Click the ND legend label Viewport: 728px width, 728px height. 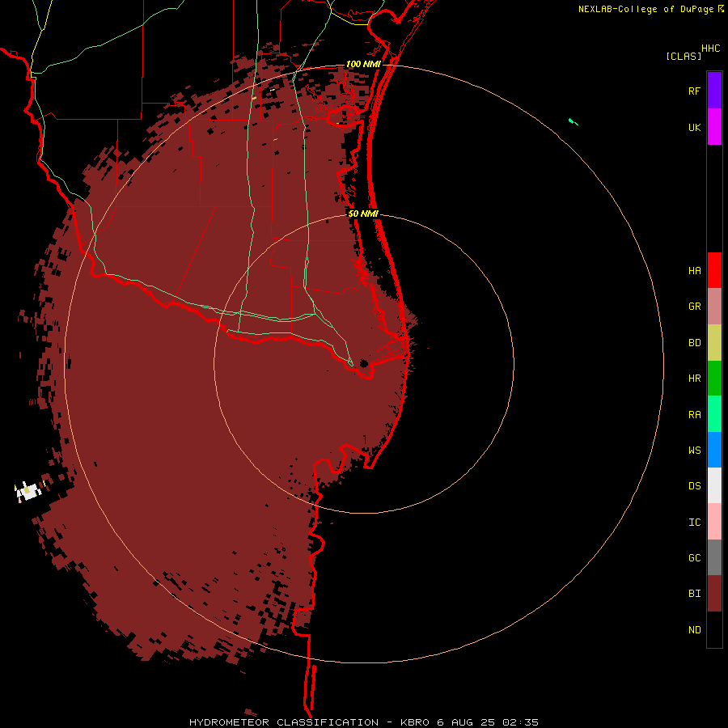tap(694, 630)
